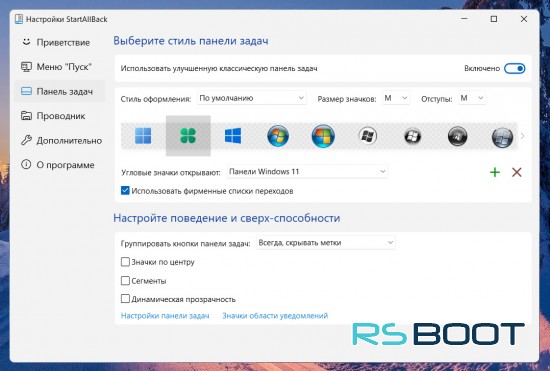Screen dimensions: 550x371
Task: Open the Стиль оформления dropdown
Action: pyautogui.click(x=251, y=98)
